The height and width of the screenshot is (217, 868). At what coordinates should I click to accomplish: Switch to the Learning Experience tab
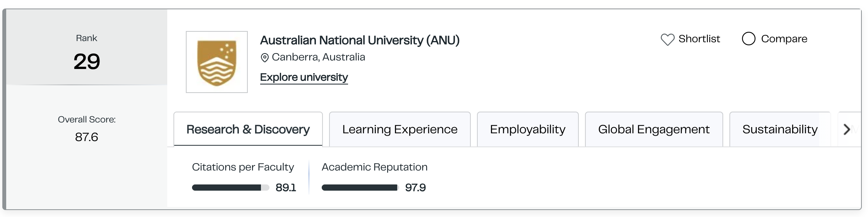tap(400, 129)
